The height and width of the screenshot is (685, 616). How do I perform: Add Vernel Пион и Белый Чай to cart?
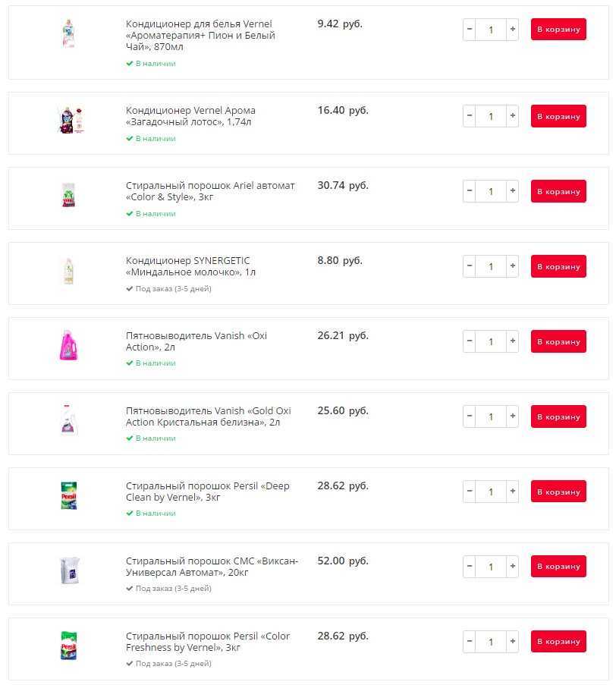pyautogui.click(x=558, y=30)
